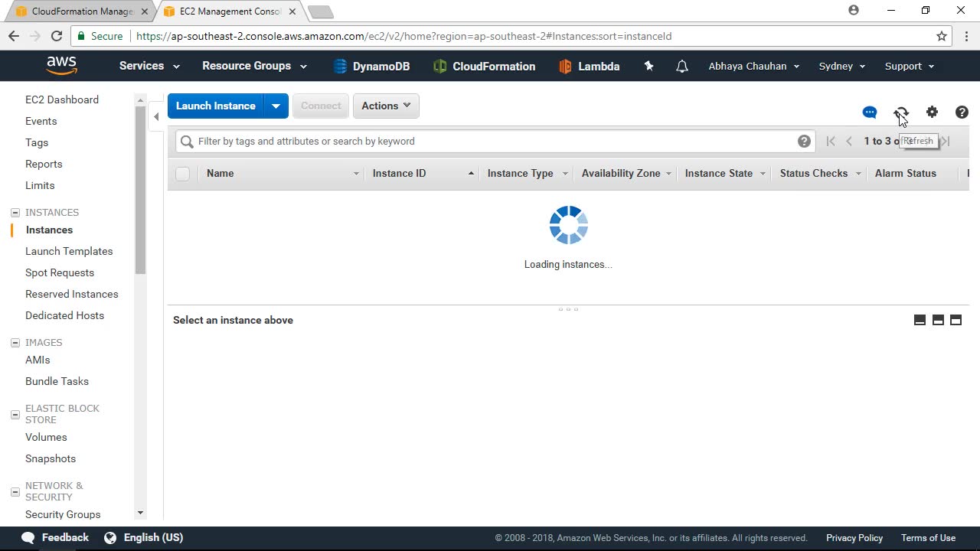The width and height of the screenshot is (980, 551).
Task: Click the AWS logo home icon
Action: pyautogui.click(x=61, y=66)
